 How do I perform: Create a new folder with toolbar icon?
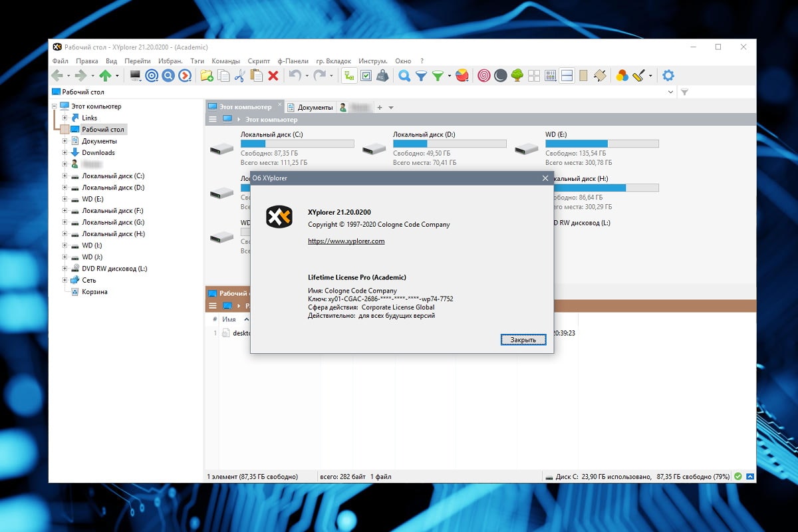click(x=207, y=76)
